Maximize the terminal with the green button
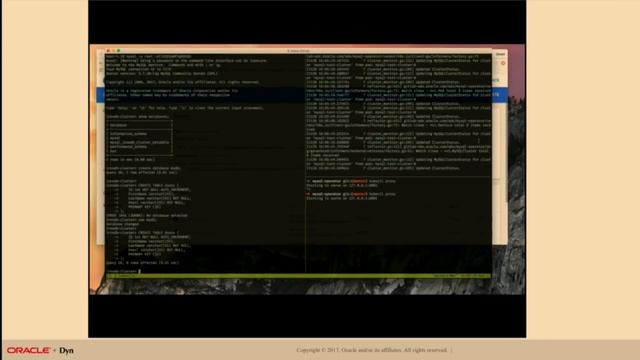Screen dimensions: 640x360 [119, 51]
